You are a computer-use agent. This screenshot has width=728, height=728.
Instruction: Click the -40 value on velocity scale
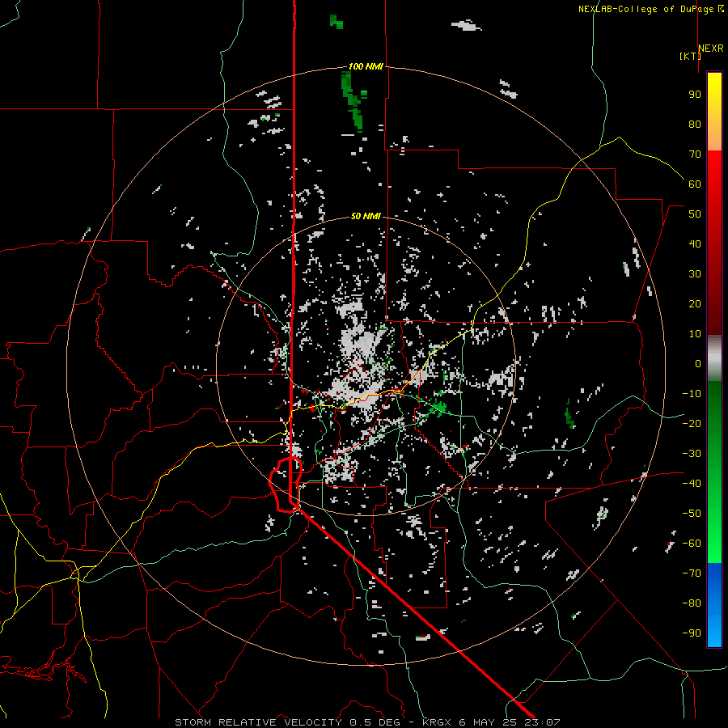point(692,484)
